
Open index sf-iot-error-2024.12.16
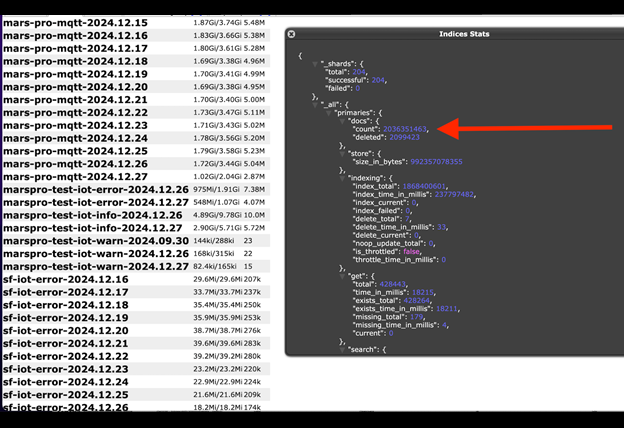coord(65,279)
